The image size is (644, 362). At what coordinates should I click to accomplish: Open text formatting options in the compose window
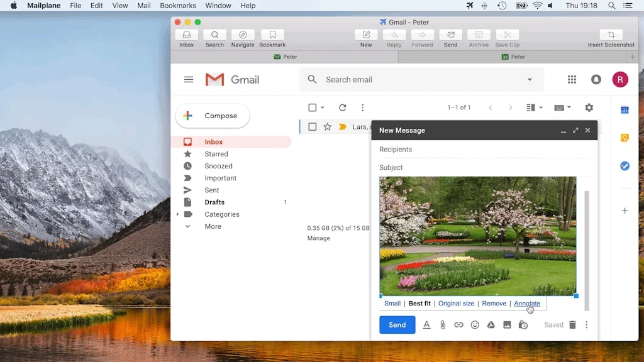426,324
